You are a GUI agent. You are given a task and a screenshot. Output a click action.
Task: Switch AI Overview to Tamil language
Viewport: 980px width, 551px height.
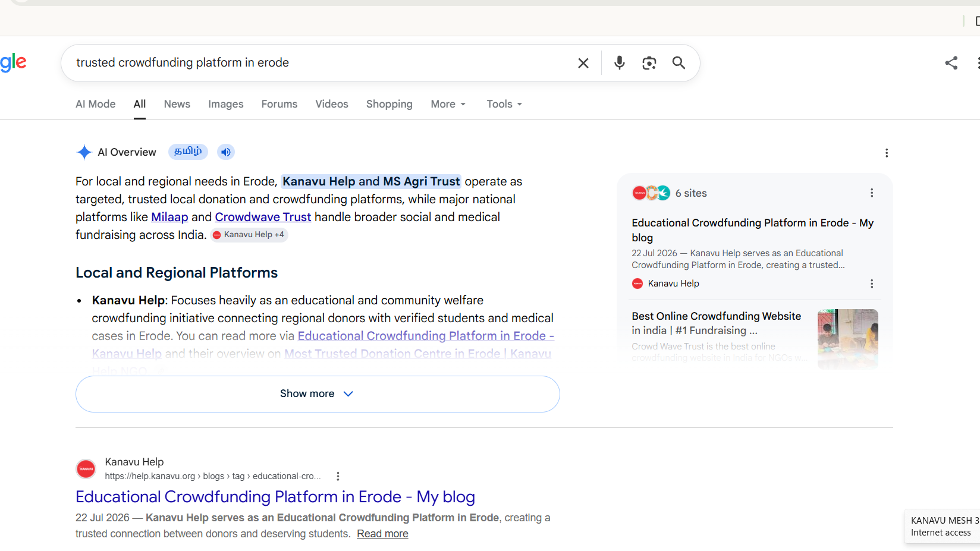coord(188,152)
